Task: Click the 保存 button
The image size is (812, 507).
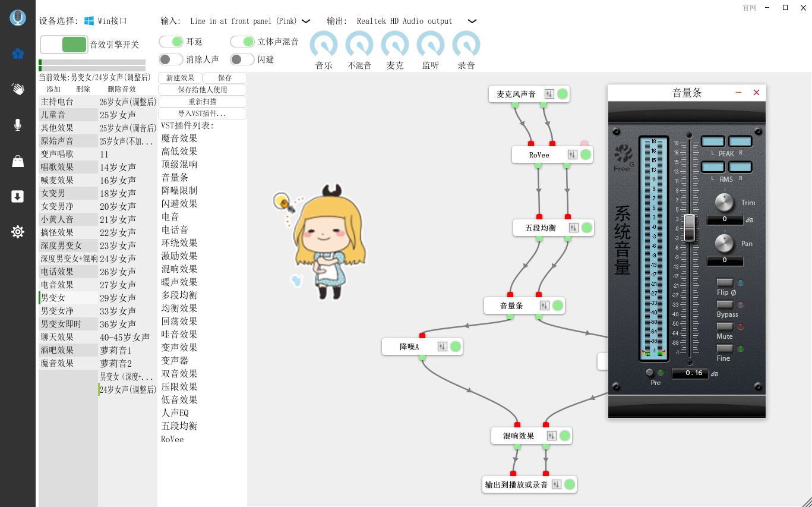Action: (x=225, y=78)
